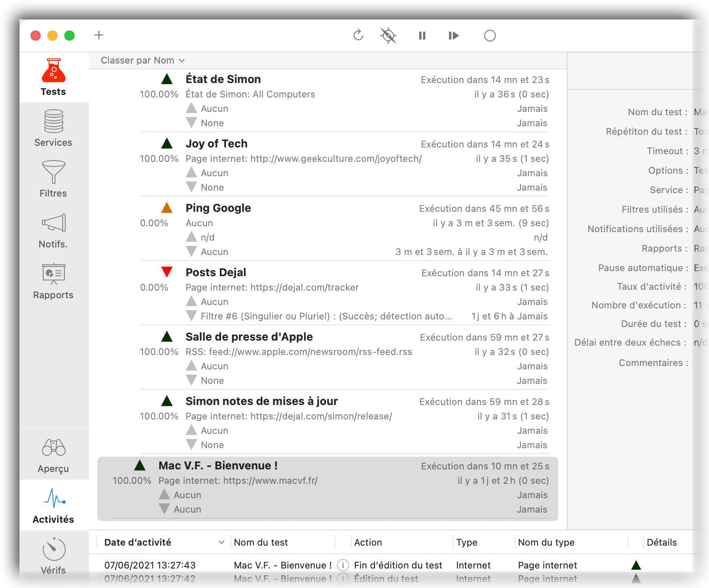
Task: Select the Ping Google test title
Action: (218, 208)
